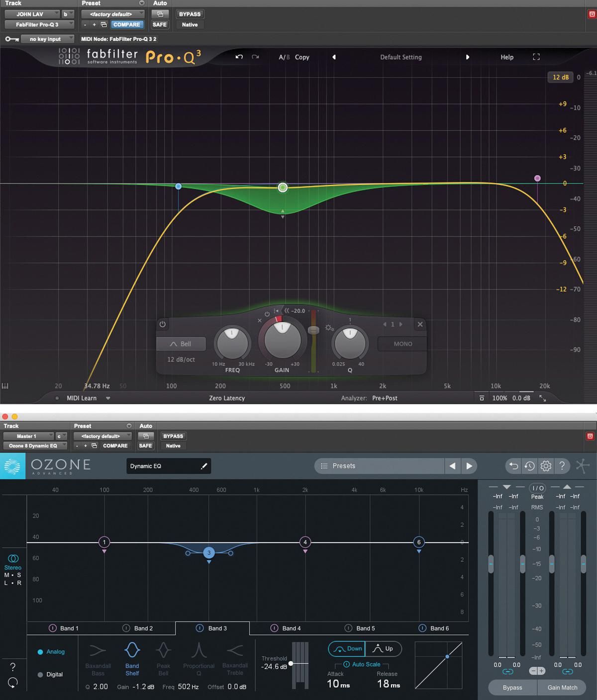This screenshot has width=597, height=700.
Task: Open Ozone settings gear
Action: (x=546, y=466)
